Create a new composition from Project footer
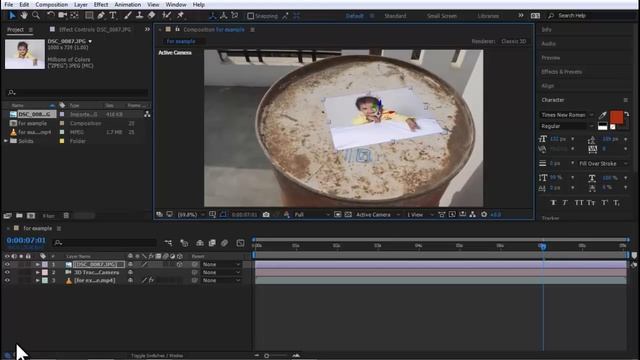The height and width of the screenshot is (360, 640). click(31, 216)
